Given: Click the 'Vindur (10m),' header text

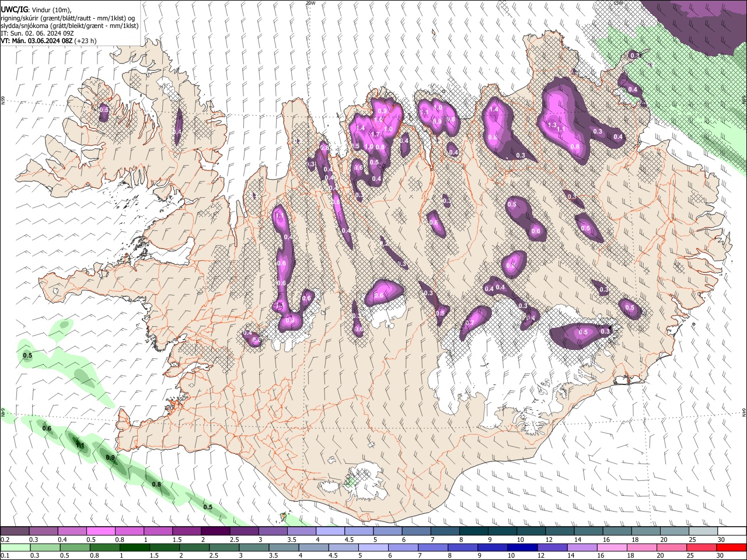Looking at the screenshot, I should tap(51, 10).
